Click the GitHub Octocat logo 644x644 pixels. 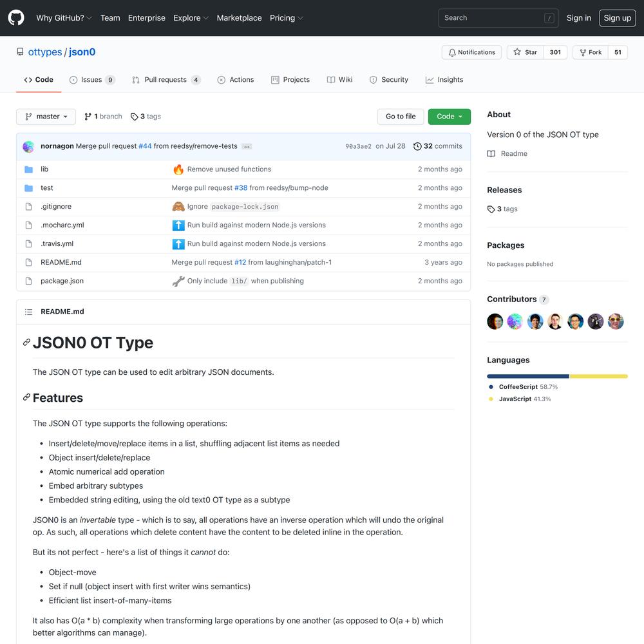coord(16,17)
